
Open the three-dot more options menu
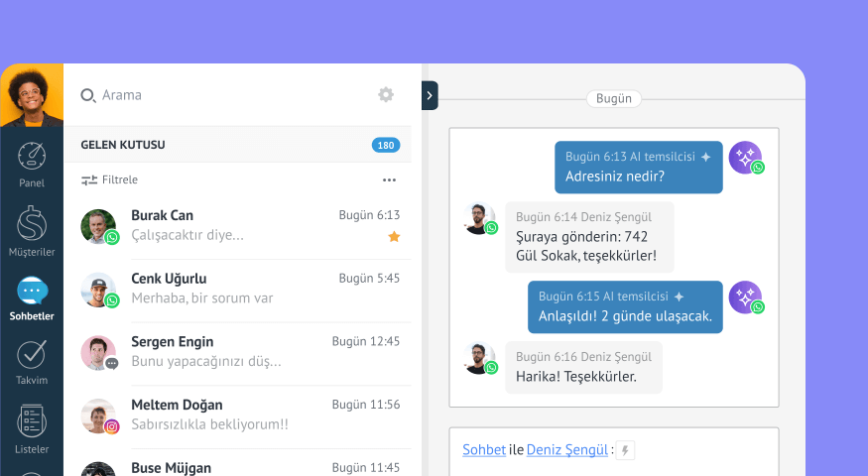(x=389, y=179)
